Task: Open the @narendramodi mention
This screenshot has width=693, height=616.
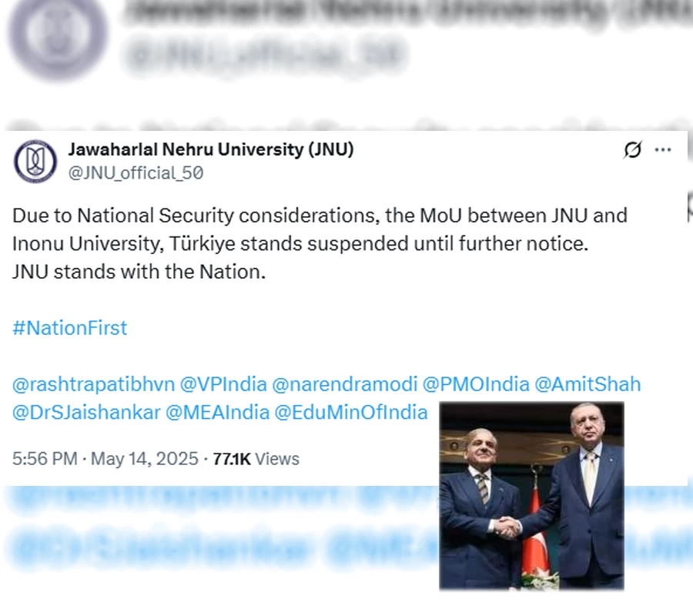Action: 345,384
